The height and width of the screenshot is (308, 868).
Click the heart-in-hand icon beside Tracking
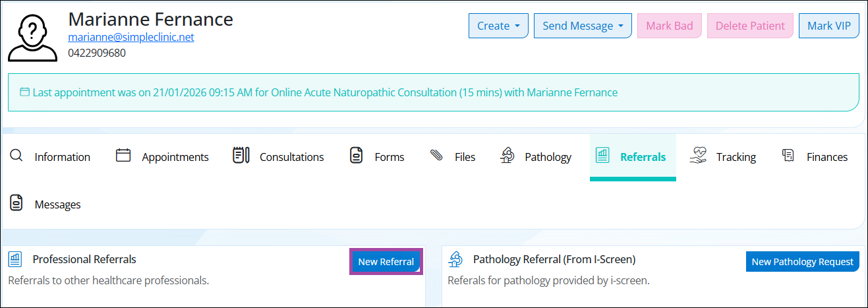698,156
